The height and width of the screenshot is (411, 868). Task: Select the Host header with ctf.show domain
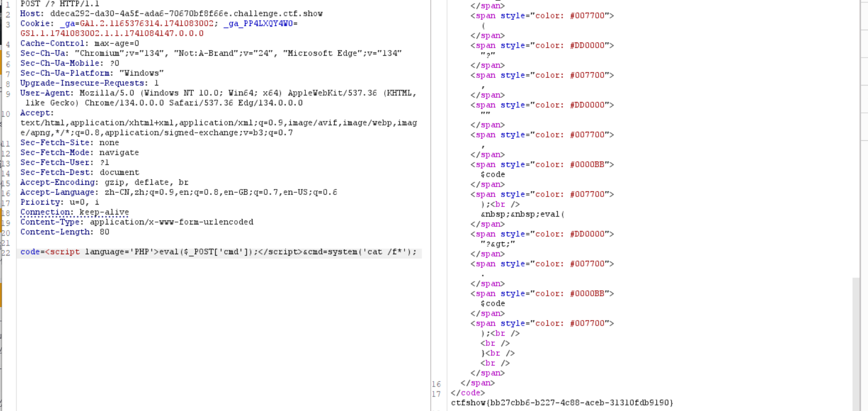171,14
